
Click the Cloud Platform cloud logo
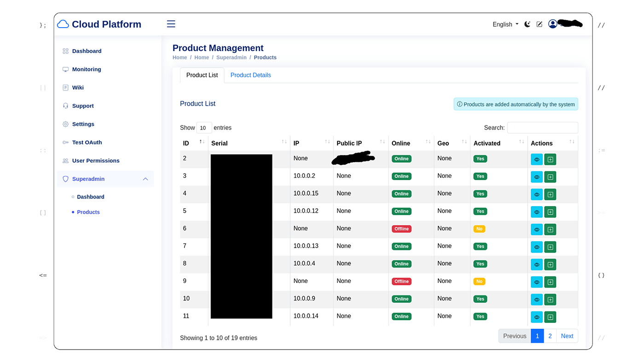point(63,24)
